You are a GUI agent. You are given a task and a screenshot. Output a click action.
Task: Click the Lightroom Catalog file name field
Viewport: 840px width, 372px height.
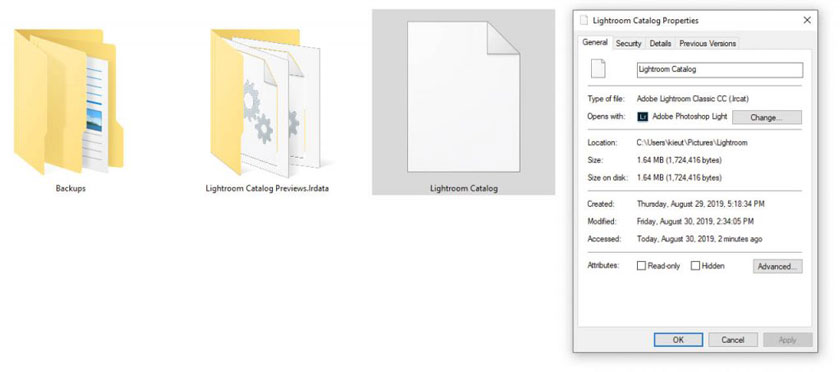tap(719, 70)
